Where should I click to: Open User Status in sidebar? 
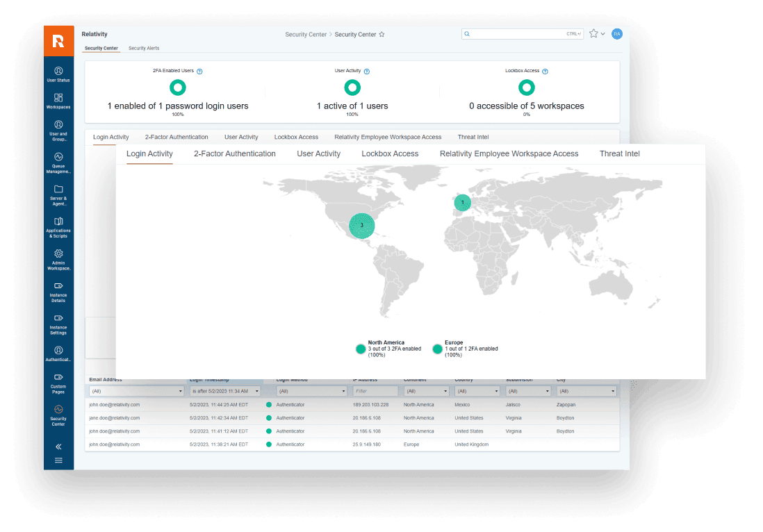pyautogui.click(x=58, y=74)
